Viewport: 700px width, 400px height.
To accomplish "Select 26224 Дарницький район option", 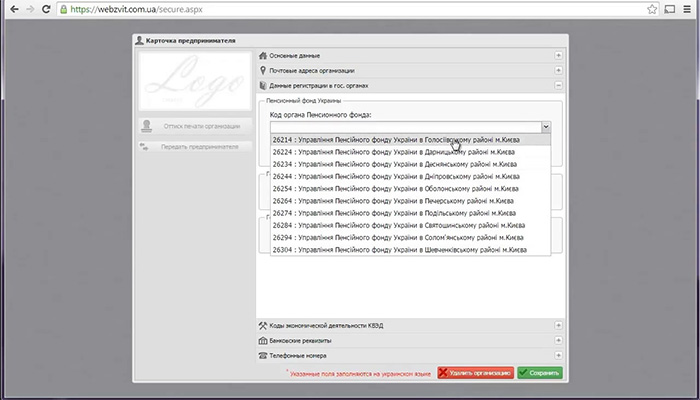I will (x=410, y=152).
